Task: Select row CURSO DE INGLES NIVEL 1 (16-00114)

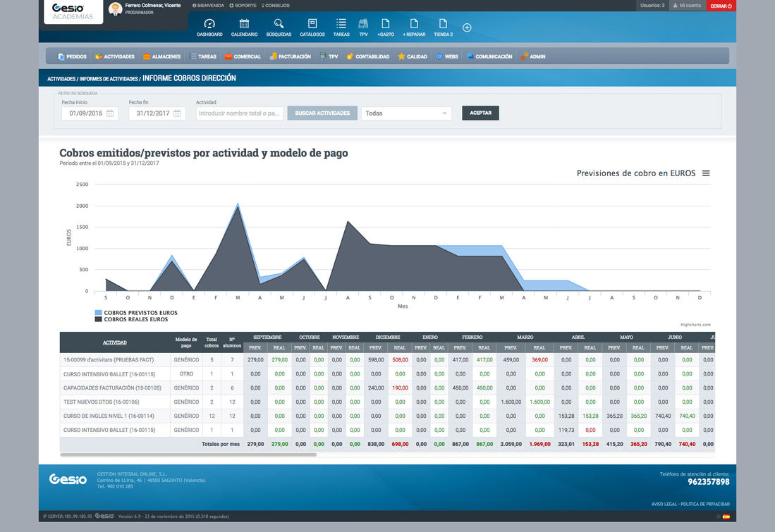Action: click(x=387, y=416)
